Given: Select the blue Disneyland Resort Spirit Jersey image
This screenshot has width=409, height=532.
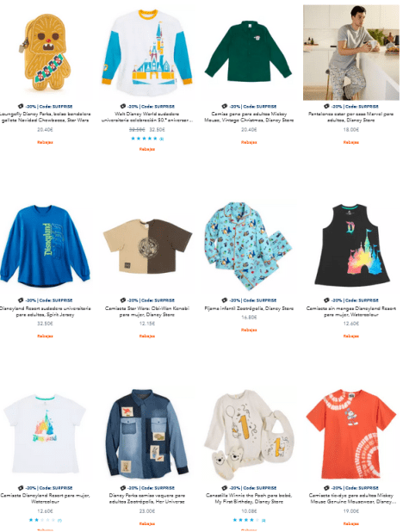Looking at the screenshot, I should pos(45,246).
